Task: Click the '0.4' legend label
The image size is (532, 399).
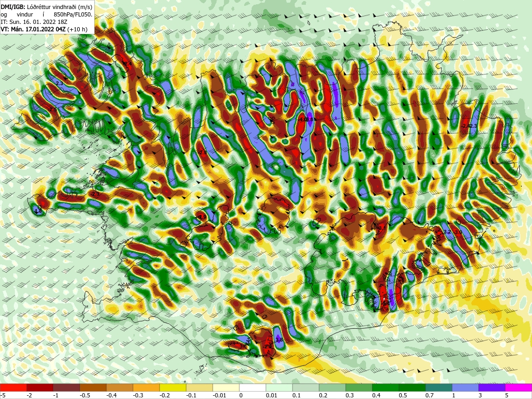Action: [x=376, y=395]
